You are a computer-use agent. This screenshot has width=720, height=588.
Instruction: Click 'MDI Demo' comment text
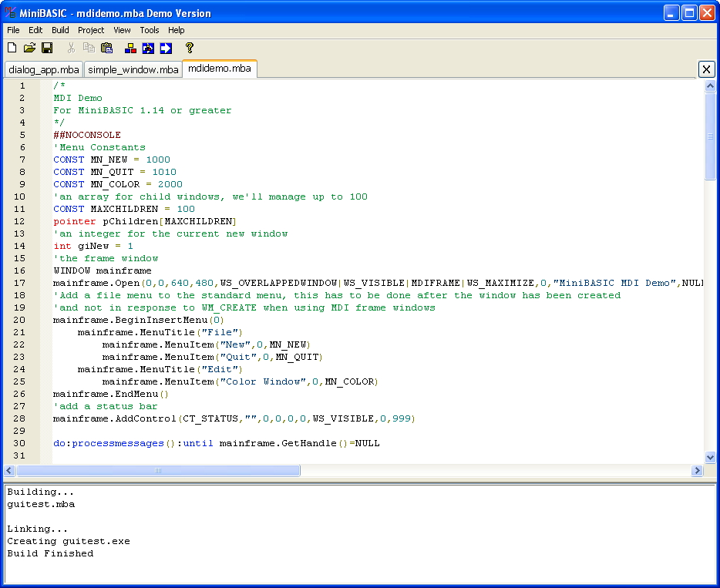78,98
